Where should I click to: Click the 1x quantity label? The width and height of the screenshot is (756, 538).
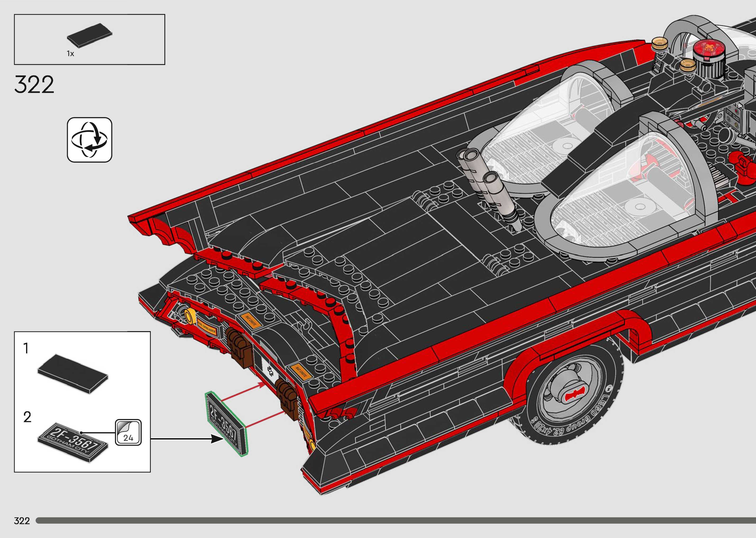(x=70, y=53)
